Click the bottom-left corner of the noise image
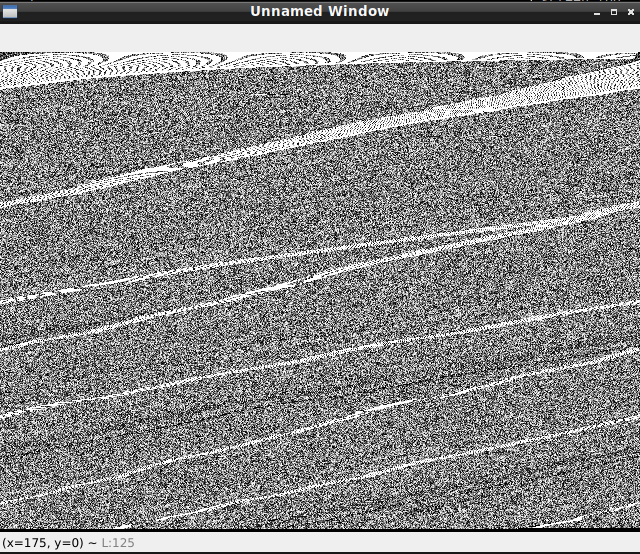The width and height of the screenshot is (640, 554). [3, 525]
